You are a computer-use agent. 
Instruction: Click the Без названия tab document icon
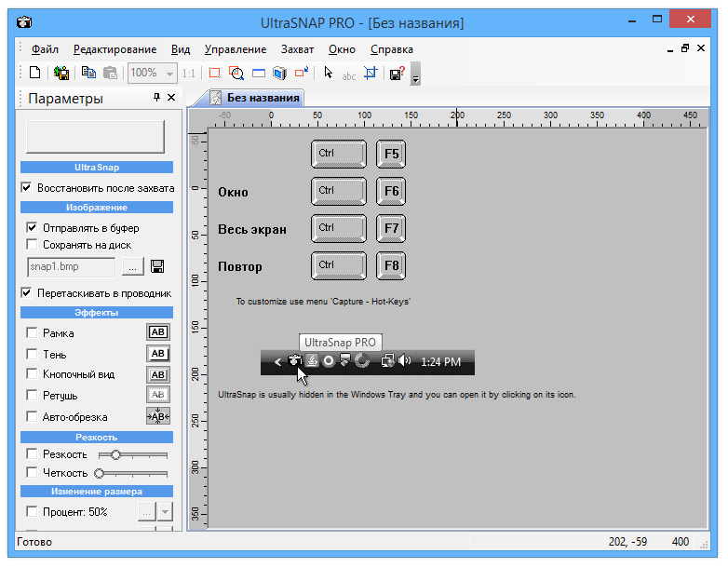point(215,98)
